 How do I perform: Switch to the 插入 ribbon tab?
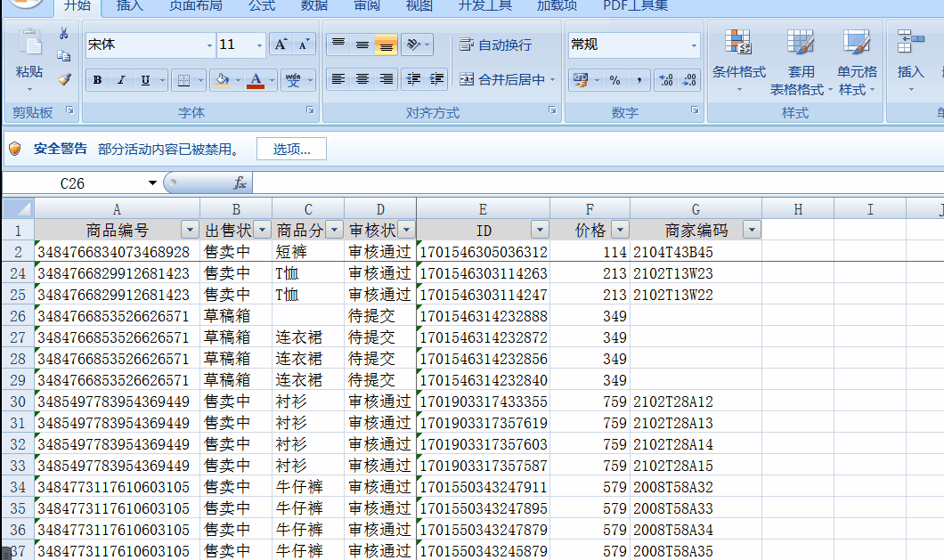pos(130,7)
